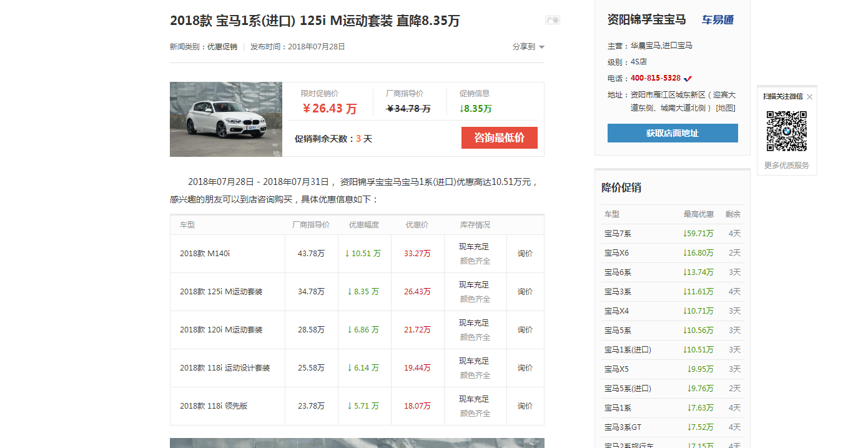Open the [地图] map link

pyautogui.click(x=725, y=108)
